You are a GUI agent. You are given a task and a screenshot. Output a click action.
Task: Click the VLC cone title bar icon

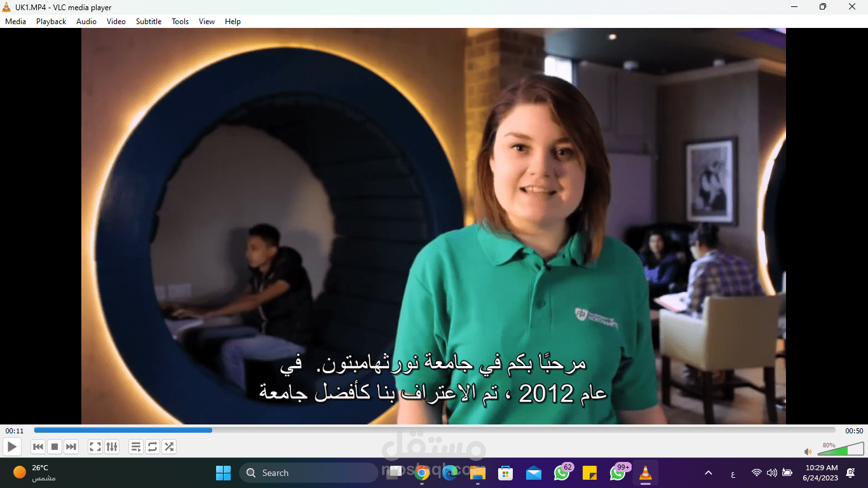pos(7,7)
